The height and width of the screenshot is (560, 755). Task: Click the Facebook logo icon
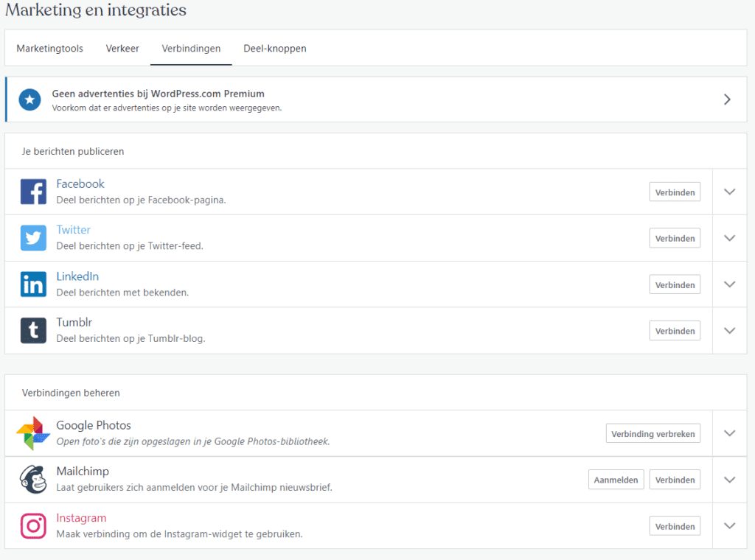pyautogui.click(x=33, y=192)
